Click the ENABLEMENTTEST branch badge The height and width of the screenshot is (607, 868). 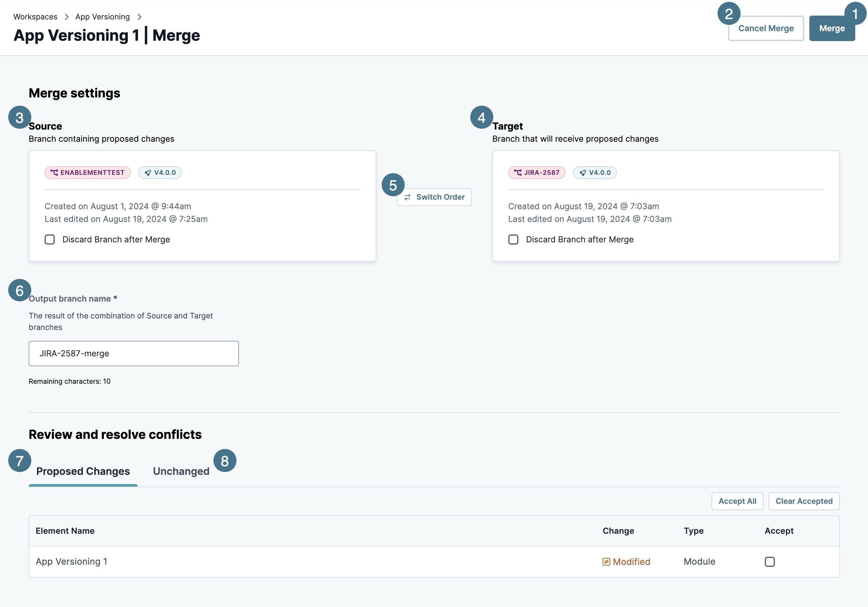pos(87,173)
